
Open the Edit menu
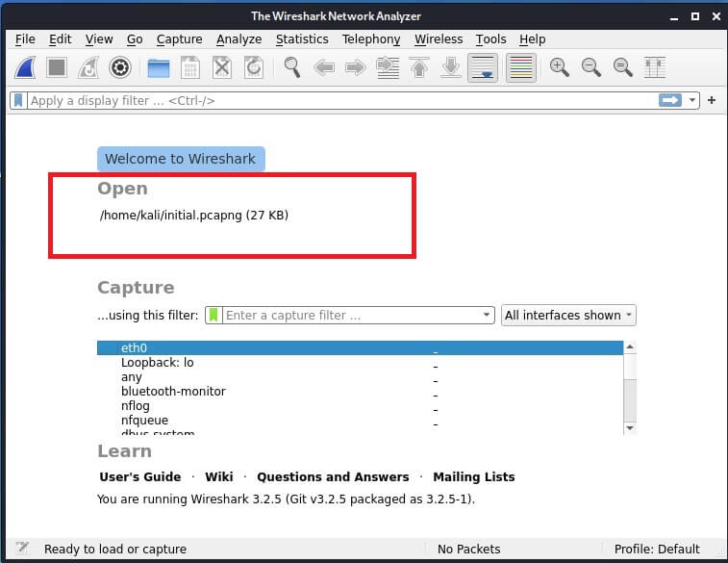(x=61, y=39)
